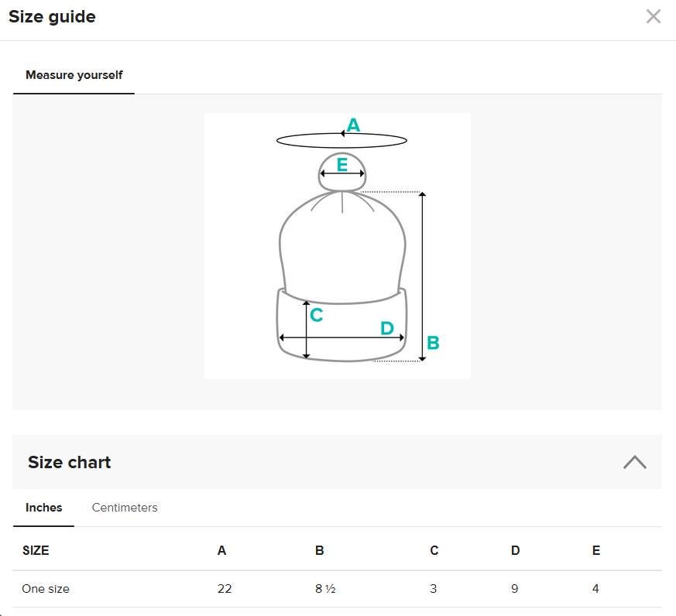676x616 pixels.
Task: Click the SIZE column header
Action: tap(36, 551)
